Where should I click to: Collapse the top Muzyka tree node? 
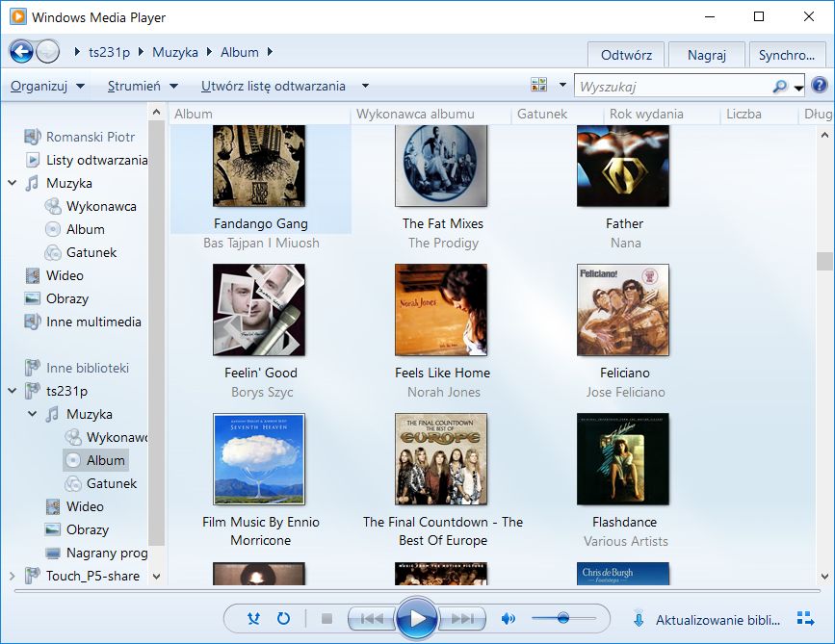[13, 183]
